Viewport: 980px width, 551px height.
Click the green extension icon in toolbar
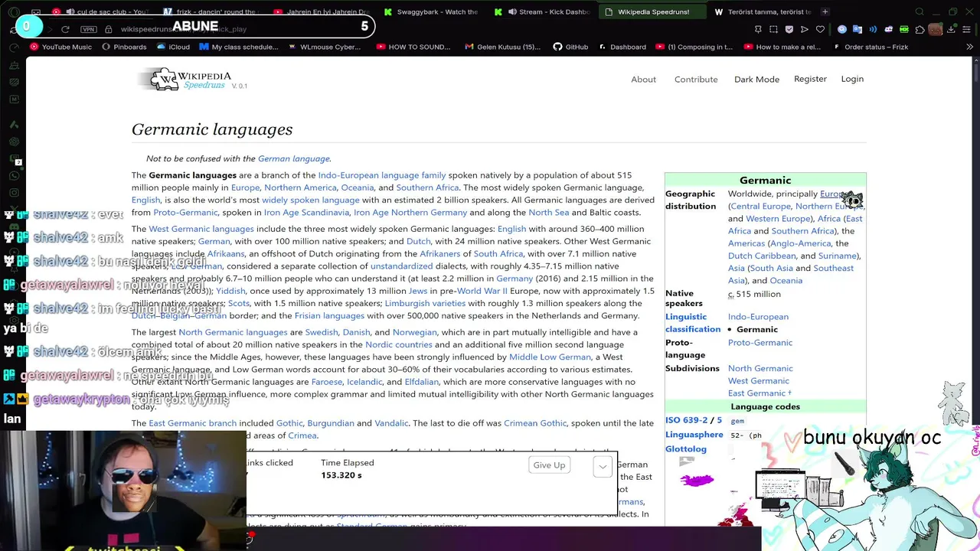[904, 29]
